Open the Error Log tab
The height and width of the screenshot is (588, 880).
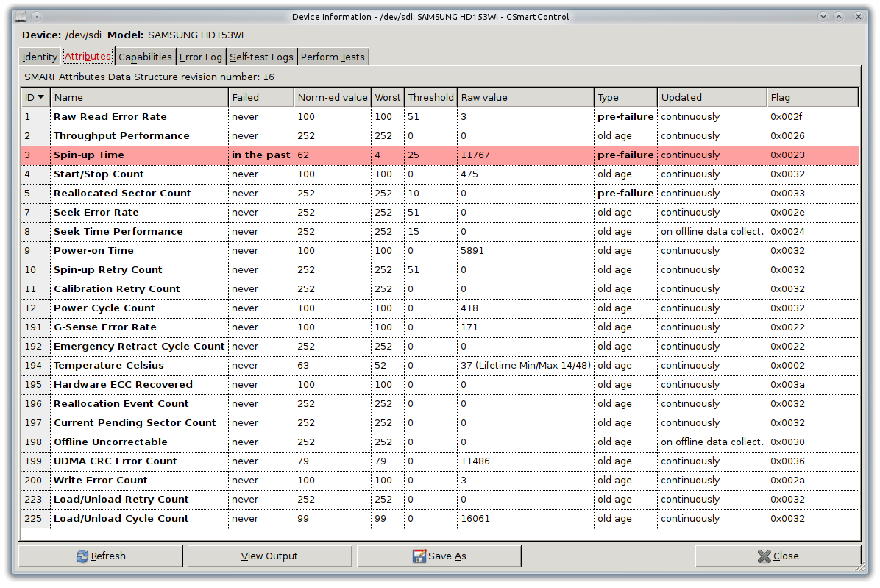(x=200, y=57)
